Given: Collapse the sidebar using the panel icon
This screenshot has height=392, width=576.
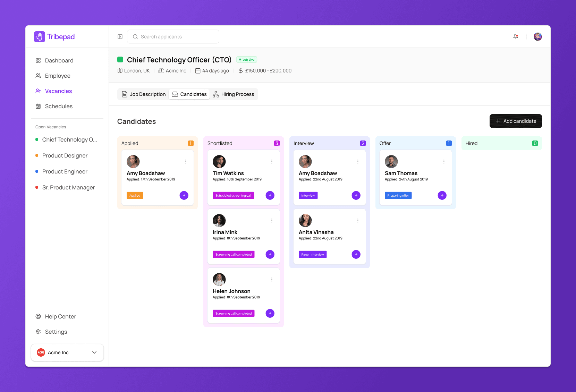Looking at the screenshot, I should tap(120, 36).
